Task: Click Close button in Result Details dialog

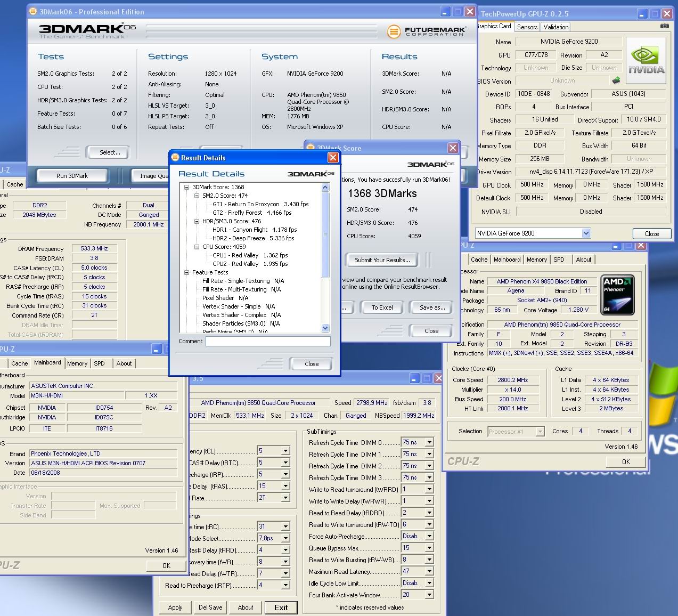Action: [x=312, y=364]
